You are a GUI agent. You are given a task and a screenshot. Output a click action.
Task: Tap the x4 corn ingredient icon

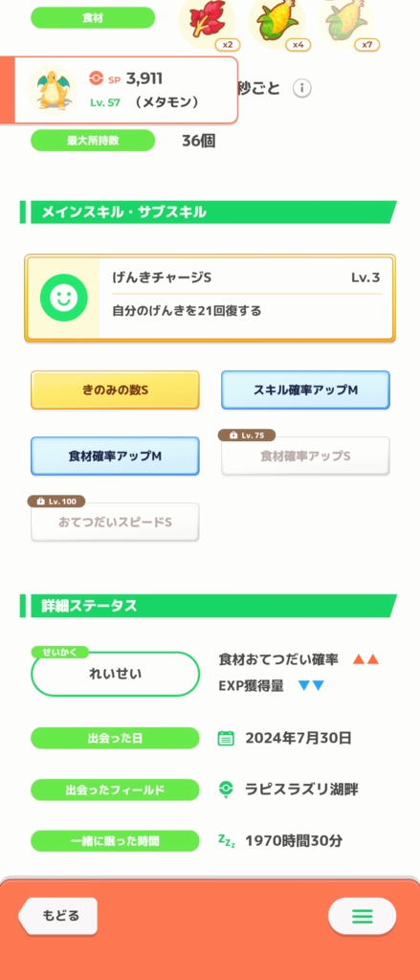(x=276, y=23)
